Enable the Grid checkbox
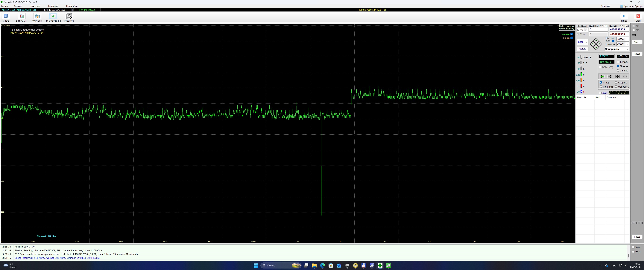The width and height of the screenshot is (644, 270). point(600,93)
